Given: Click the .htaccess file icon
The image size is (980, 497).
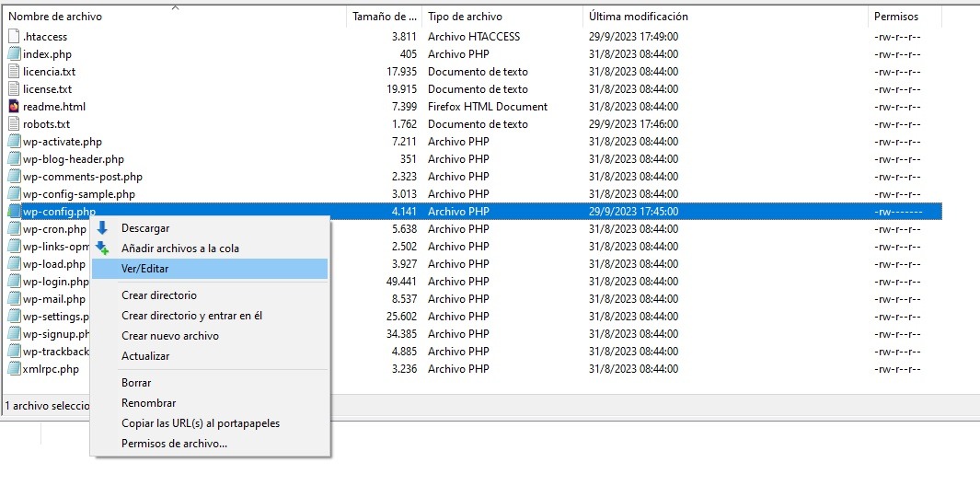Looking at the screenshot, I should [14, 37].
